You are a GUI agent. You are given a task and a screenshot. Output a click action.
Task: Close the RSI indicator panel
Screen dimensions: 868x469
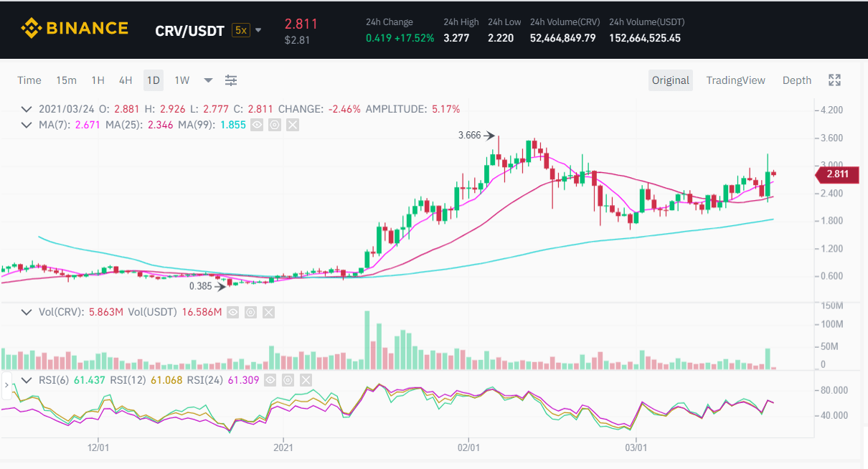[306, 379]
